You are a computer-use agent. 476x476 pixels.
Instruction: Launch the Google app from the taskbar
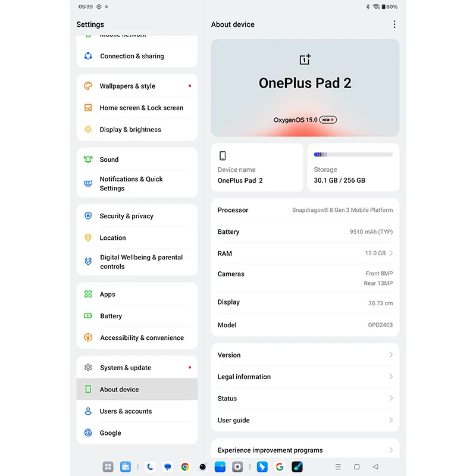point(279,466)
